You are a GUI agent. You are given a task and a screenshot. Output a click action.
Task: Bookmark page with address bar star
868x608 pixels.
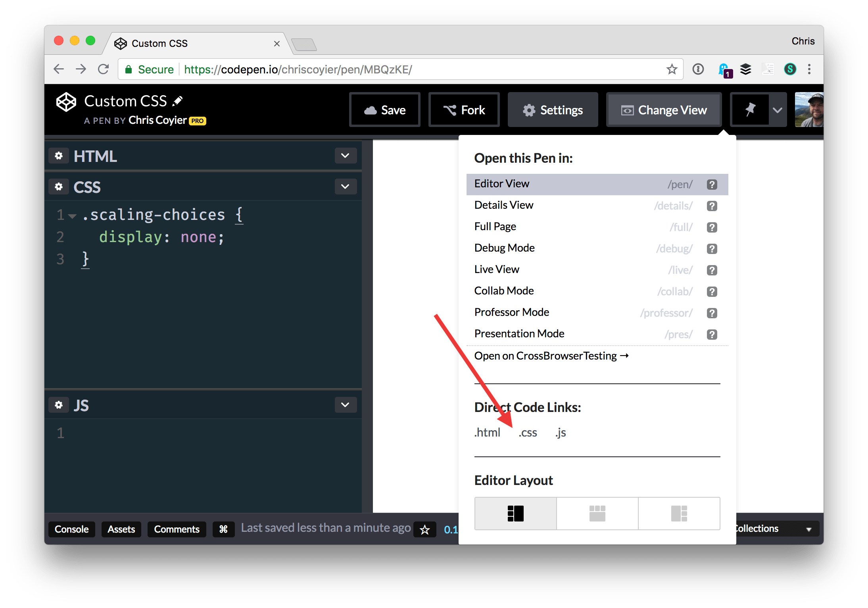671,69
